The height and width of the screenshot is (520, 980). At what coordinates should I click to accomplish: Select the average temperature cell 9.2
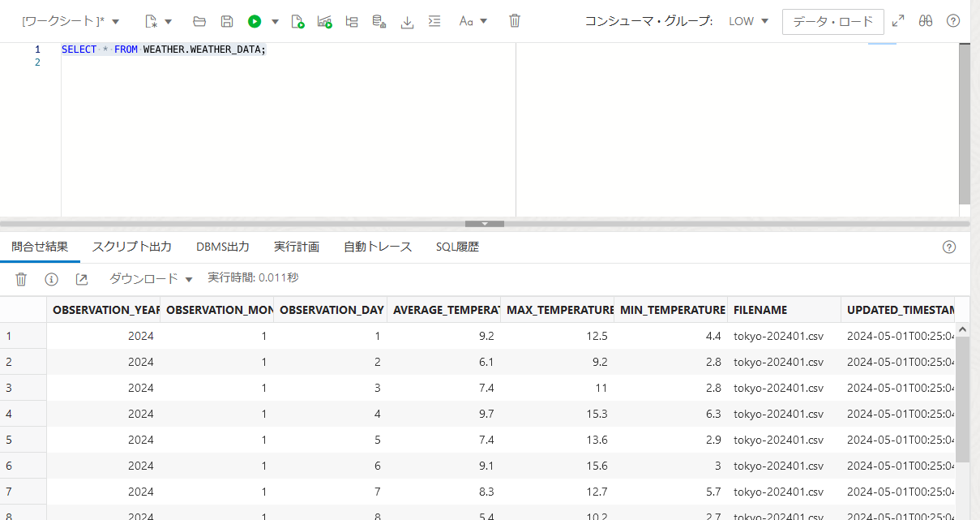[x=443, y=336]
